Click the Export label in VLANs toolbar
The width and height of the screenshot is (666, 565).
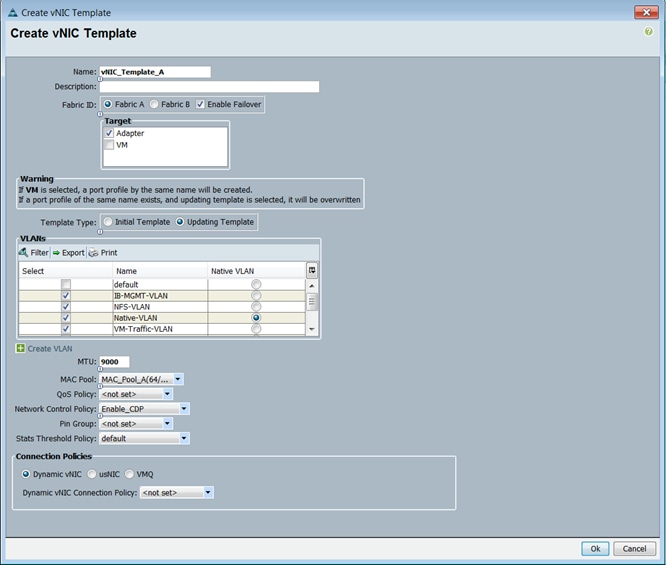(73, 253)
